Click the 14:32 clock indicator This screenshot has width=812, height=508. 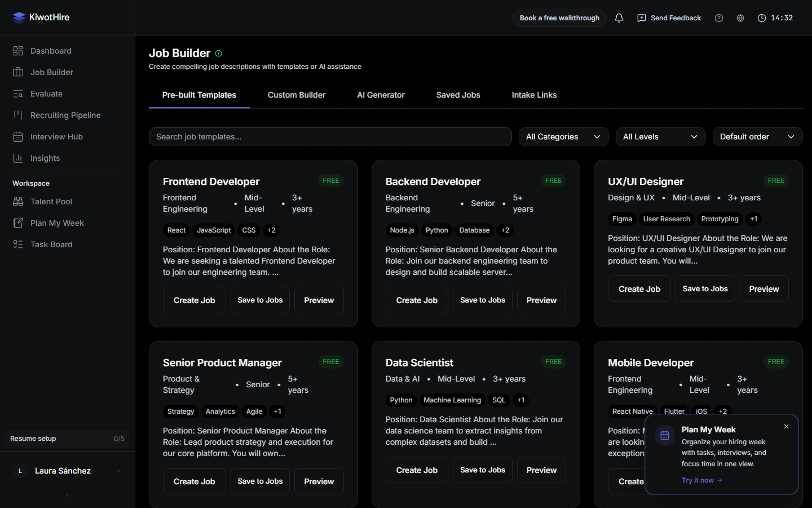(x=775, y=18)
